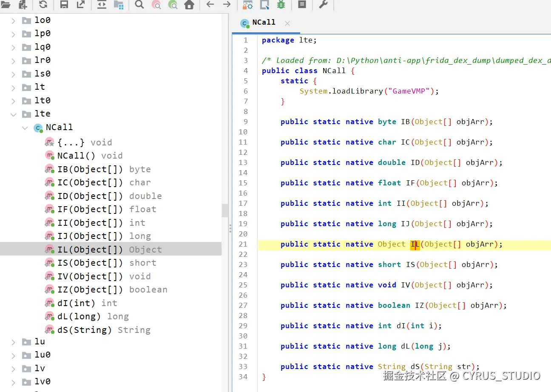Open Comment search green magnifier icon
The width and height of the screenshot is (551, 392).
[x=173, y=5]
